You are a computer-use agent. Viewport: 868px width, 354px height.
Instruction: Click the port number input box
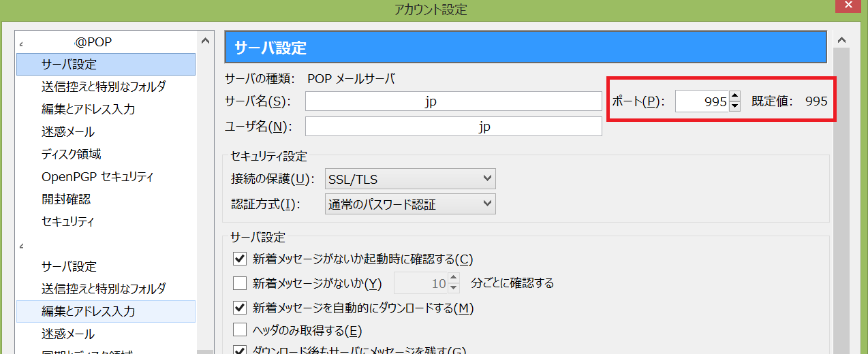701,101
